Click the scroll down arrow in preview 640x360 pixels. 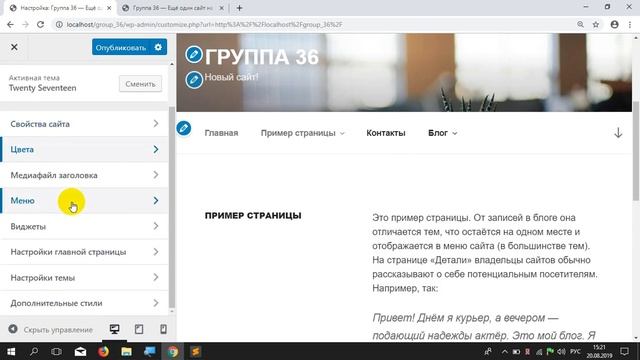[618, 133]
